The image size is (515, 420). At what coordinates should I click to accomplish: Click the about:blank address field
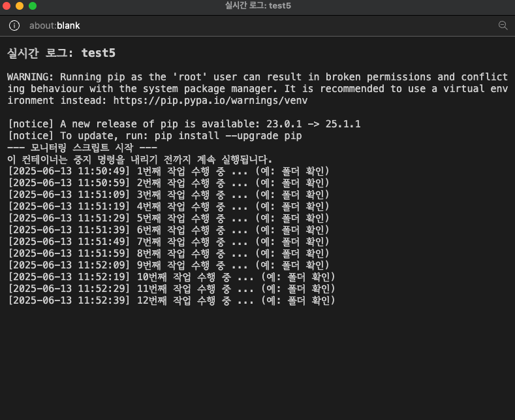click(x=55, y=25)
